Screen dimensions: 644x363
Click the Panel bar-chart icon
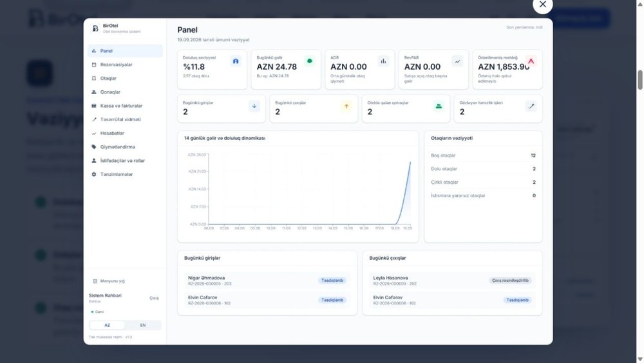pos(94,51)
